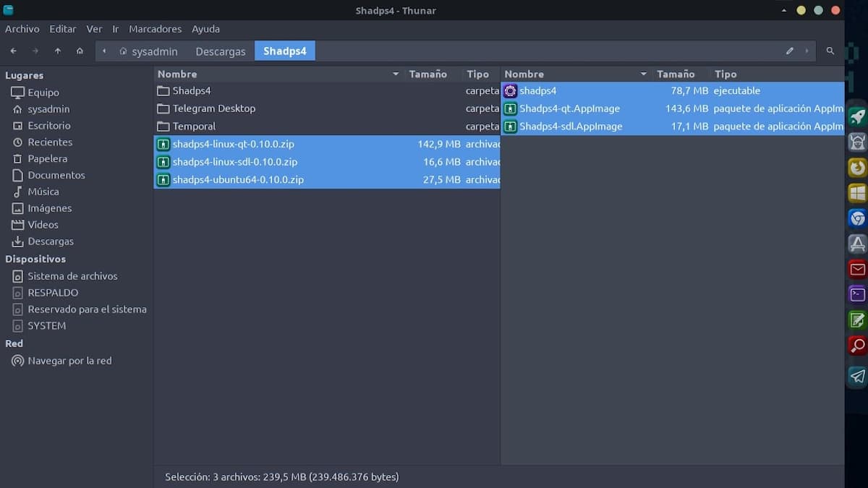Launch the terminal dock icon
868x488 pixels.
click(x=857, y=294)
